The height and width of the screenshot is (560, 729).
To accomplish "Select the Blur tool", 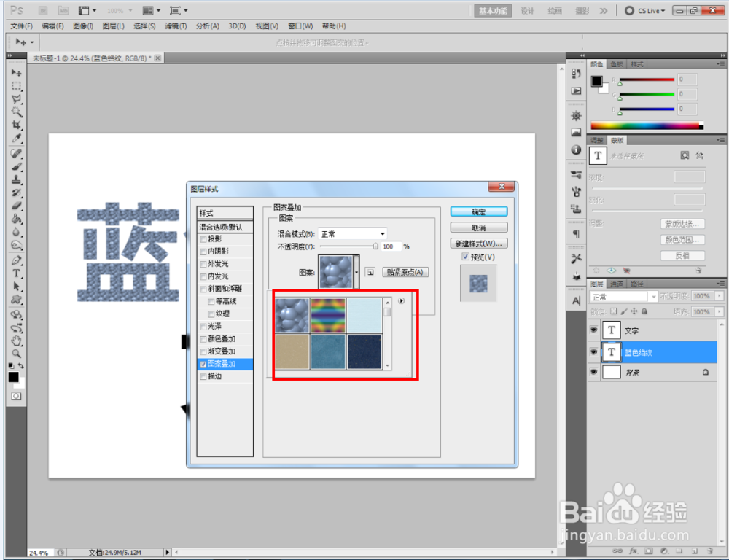I will (16, 232).
